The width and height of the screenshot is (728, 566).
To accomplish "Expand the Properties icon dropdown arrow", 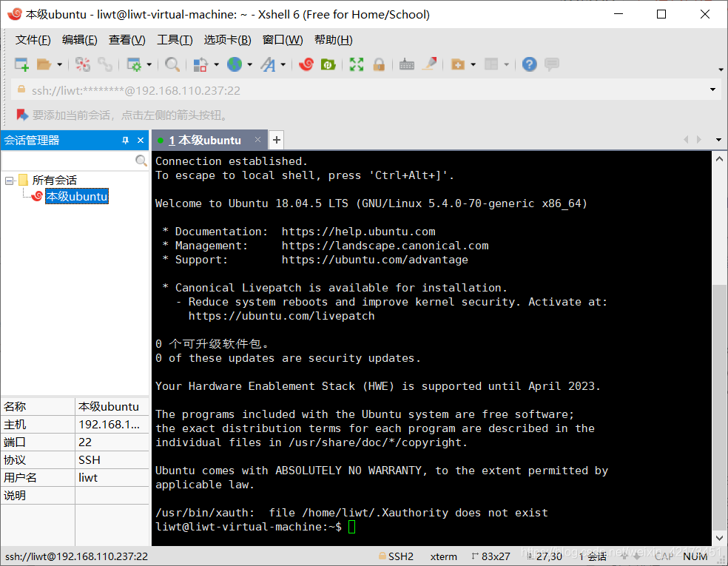I will click(149, 64).
